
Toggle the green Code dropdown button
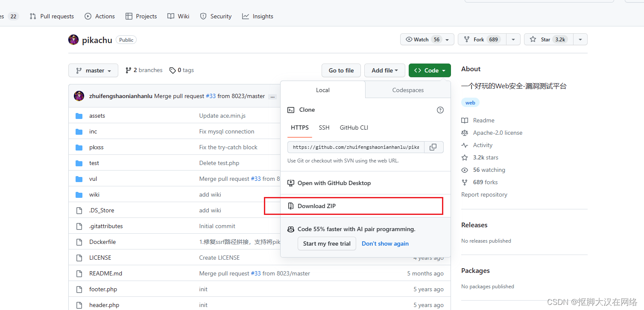[430, 70]
